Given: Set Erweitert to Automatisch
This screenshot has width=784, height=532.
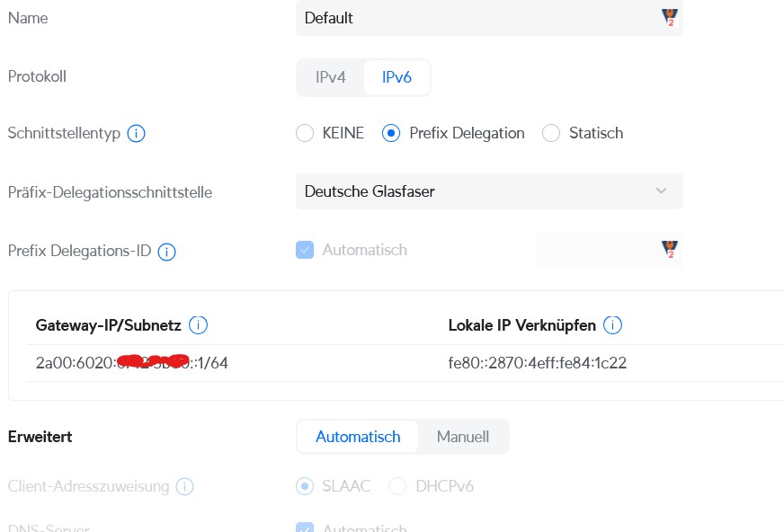Looking at the screenshot, I should pos(358,437).
